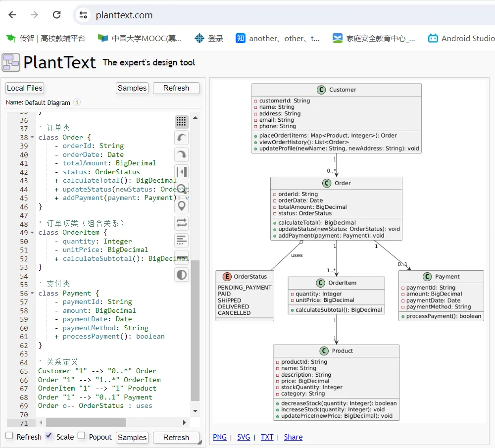
Task: Click line number 71 in the gutter
Action: 24,423
